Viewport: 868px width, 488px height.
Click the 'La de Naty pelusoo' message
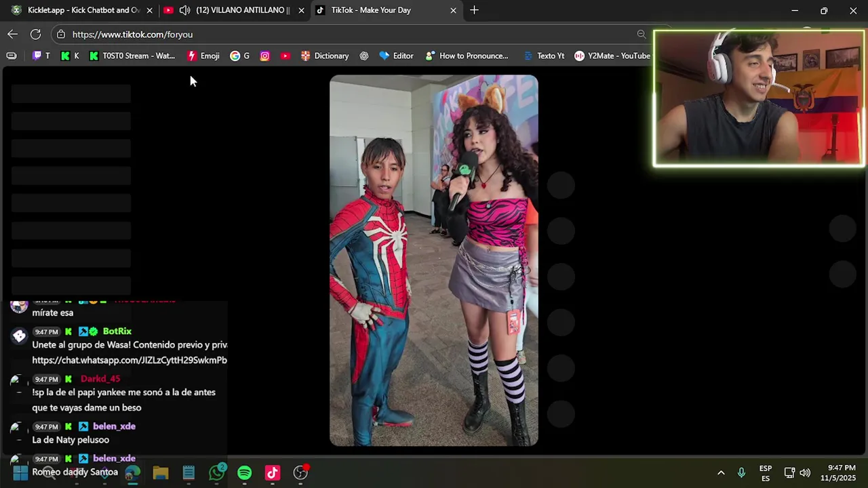(71, 440)
